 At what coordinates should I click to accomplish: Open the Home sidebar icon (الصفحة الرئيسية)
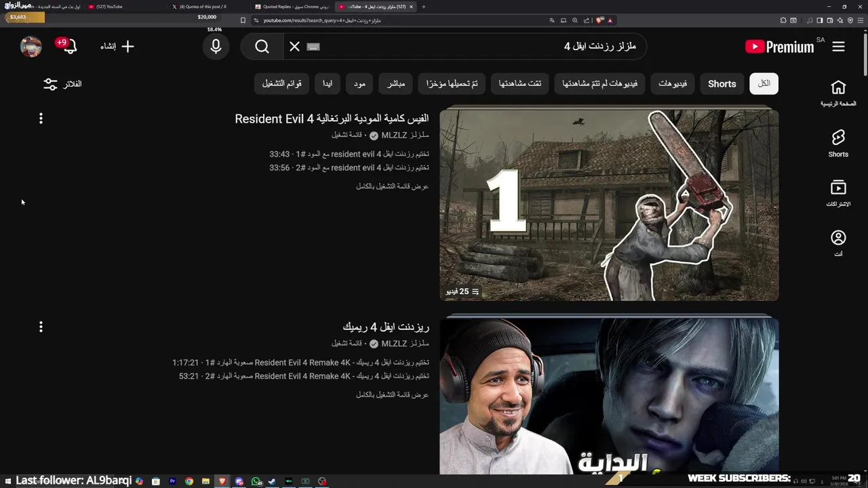pos(838,94)
